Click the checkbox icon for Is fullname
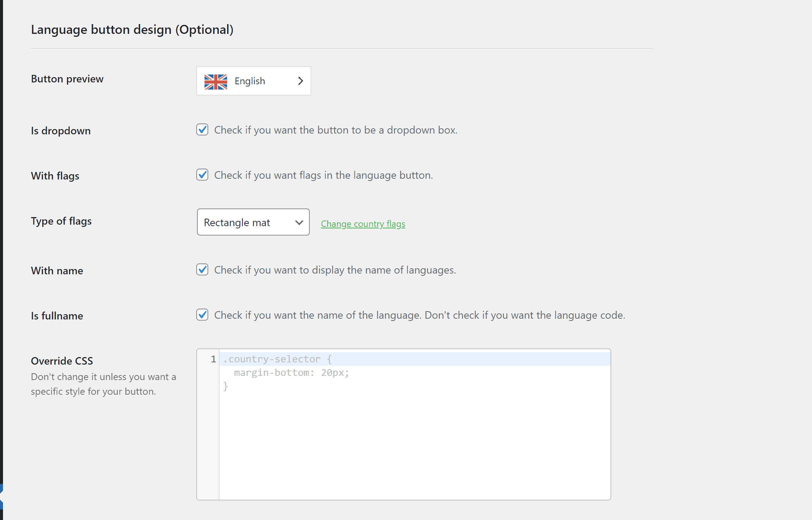Image resolution: width=812 pixels, height=520 pixels. click(202, 315)
